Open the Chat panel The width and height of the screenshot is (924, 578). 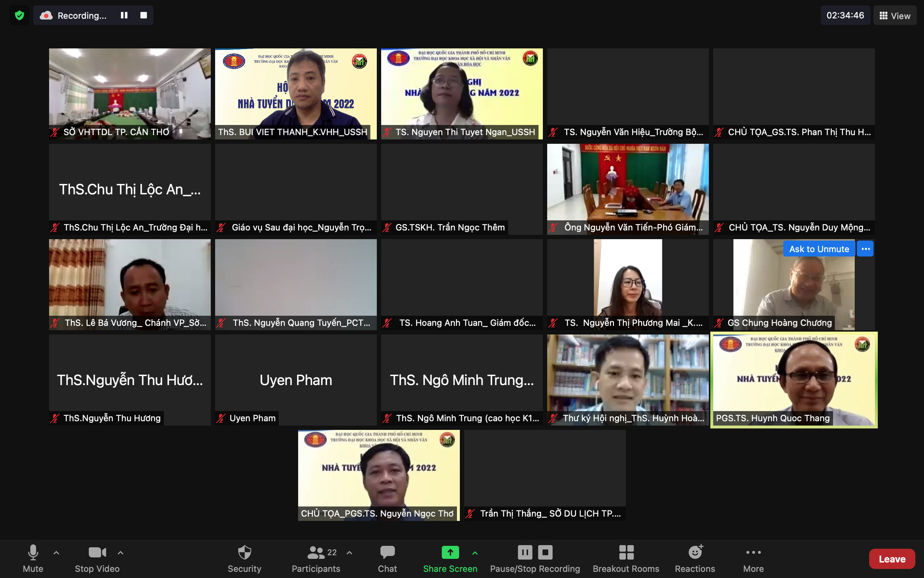[387, 558]
